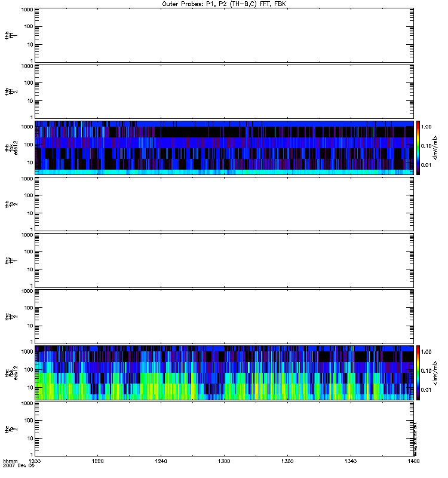Image resolution: width=448 pixels, height=478 pixels.
Task: Click 0.10 on the thc color scale
Action: (426, 371)
